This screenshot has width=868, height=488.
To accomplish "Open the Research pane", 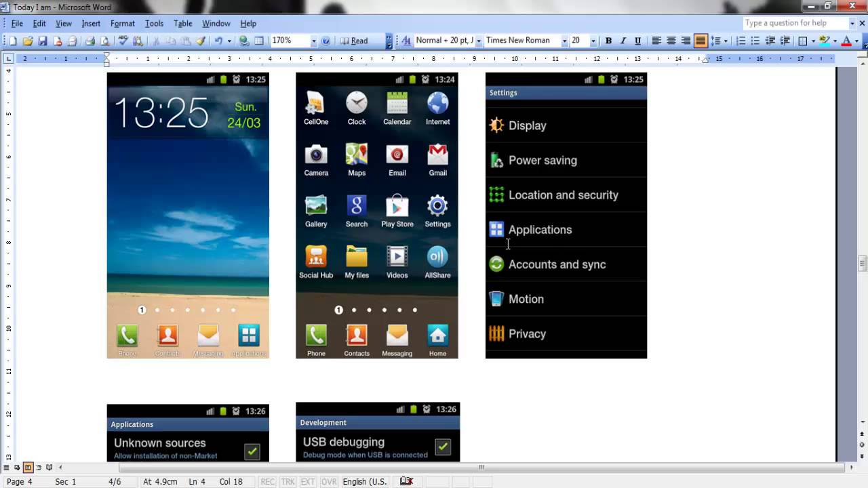I will point(139,41).
